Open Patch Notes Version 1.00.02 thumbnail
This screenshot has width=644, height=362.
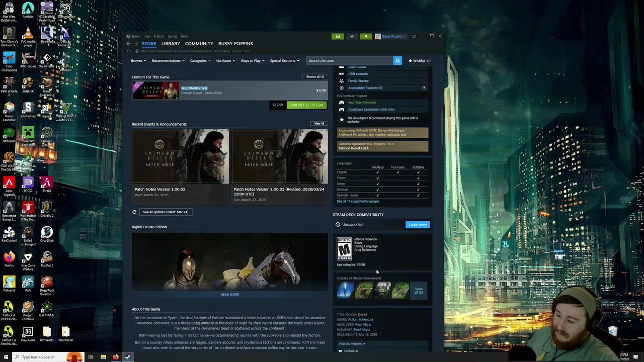pyautogui.click(x=180, y=156)
